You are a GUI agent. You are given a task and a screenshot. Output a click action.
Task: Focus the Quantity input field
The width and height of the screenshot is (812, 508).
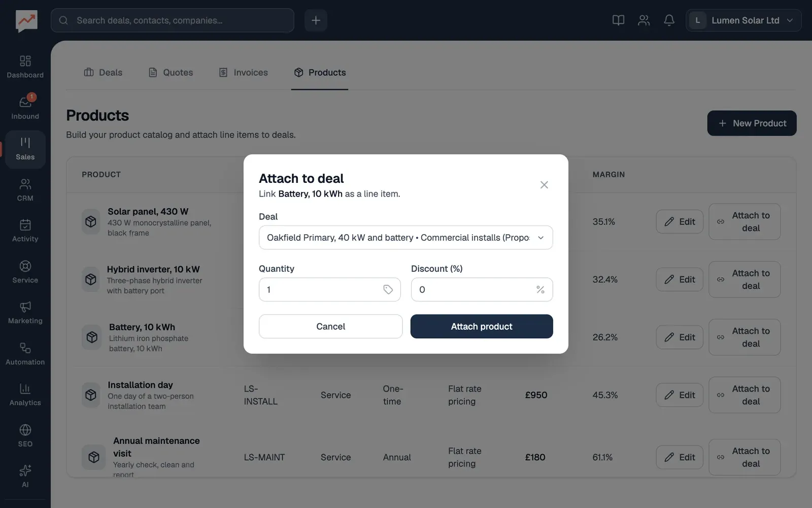(329, 290)
